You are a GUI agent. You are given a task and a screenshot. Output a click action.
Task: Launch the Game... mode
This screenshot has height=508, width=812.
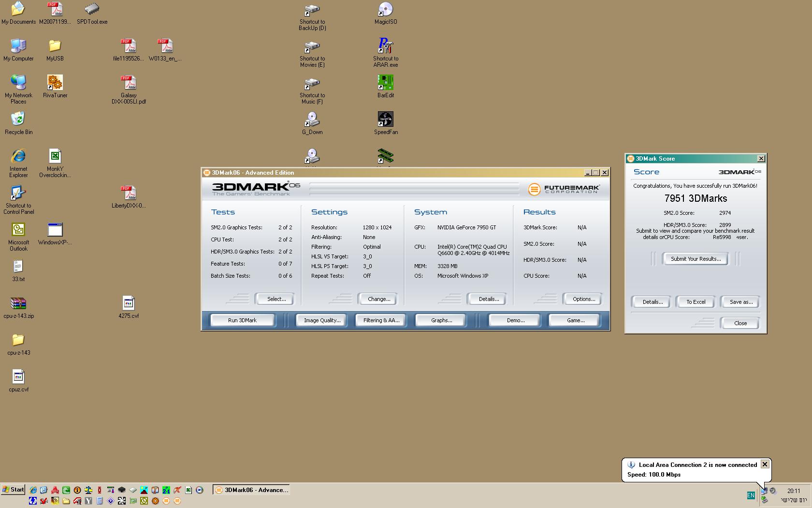[x=575, y=320]
